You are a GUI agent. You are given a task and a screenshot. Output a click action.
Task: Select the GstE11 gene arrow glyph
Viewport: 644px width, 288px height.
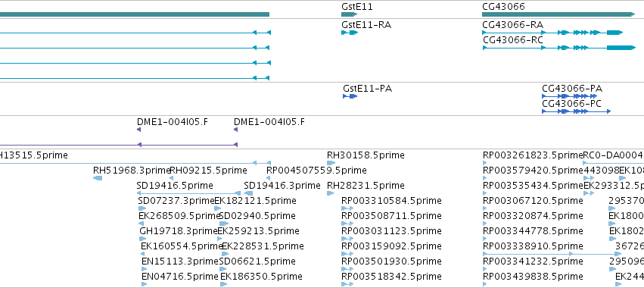point(349,14)
